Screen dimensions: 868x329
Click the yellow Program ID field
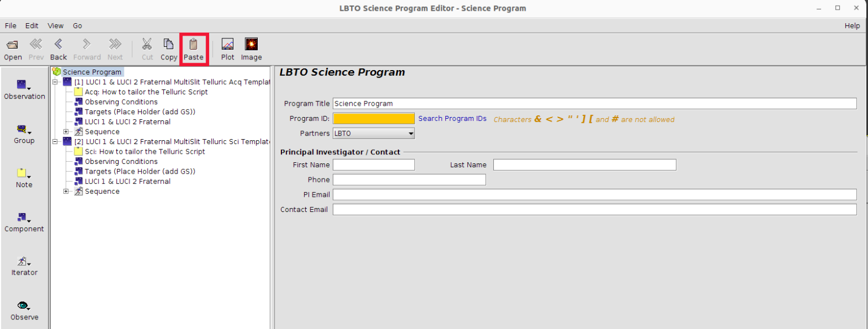click(374, 119)
